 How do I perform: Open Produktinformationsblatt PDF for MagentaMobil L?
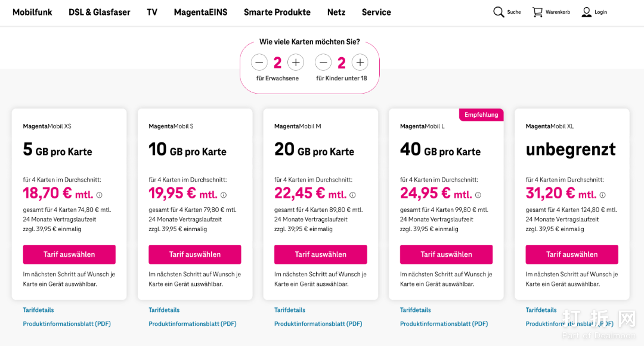coord(444,324)
